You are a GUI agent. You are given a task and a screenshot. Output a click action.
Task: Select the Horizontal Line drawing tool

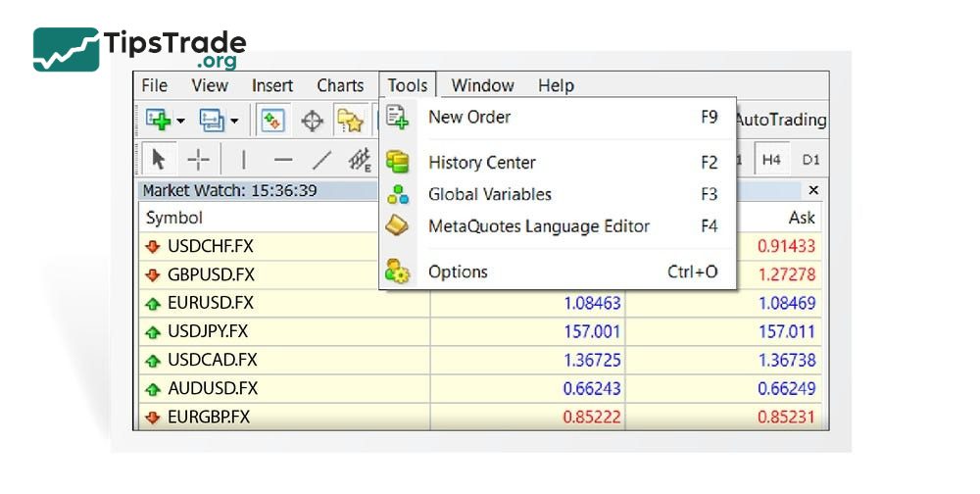click(x=283, y=159)
